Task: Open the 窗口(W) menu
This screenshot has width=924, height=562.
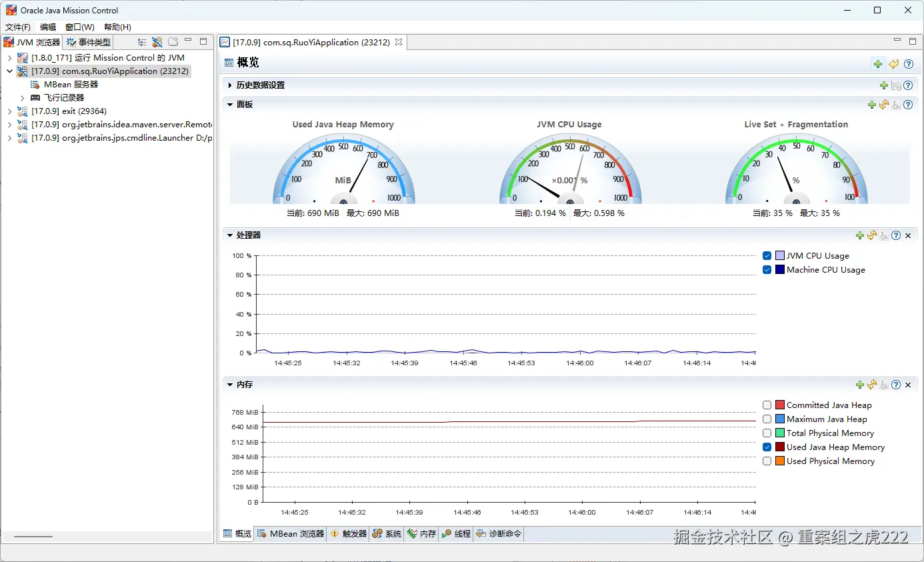Action: (79, 27)
